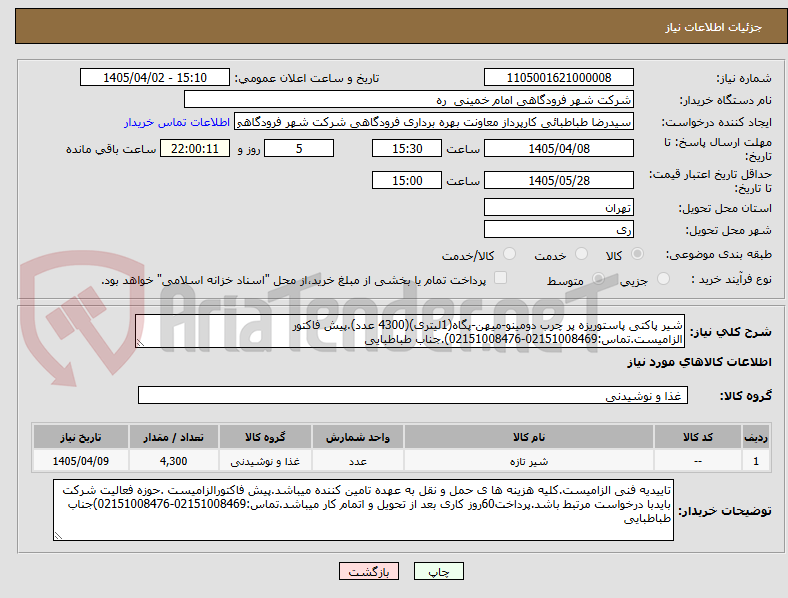Screen dimensions: 788x598
Task: Select the کالا/خدمت radio button
Action: point(509,254)
